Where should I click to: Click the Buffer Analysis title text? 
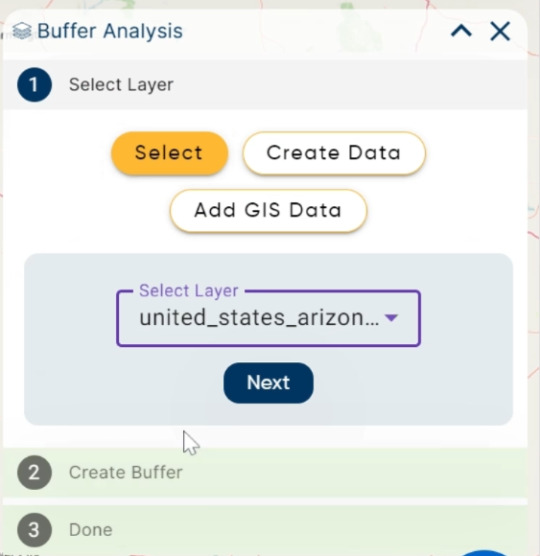[110, 31]
